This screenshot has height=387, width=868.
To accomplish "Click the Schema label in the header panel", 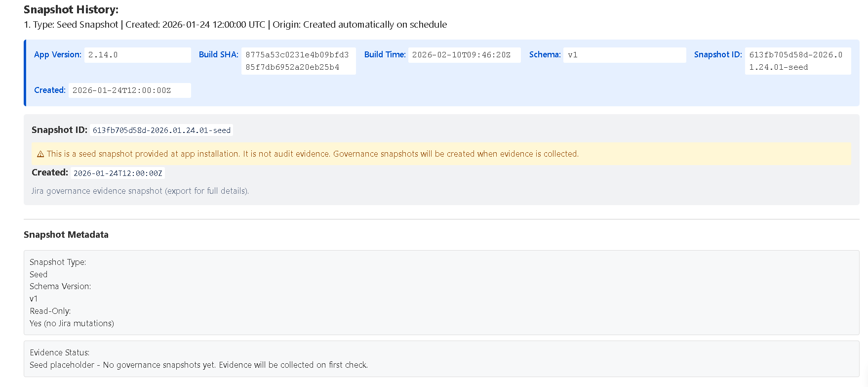I will 545,54.
